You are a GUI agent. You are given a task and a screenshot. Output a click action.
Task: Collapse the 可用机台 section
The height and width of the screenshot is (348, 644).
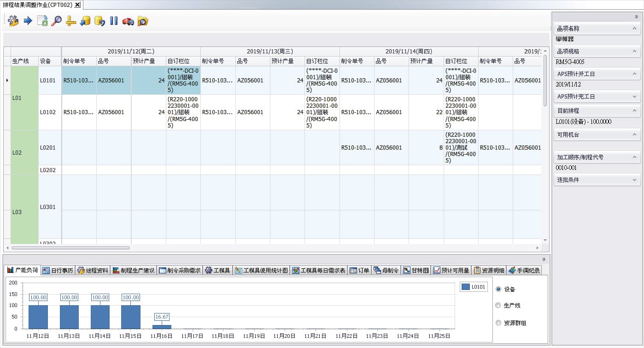click(x=634, y=134)
